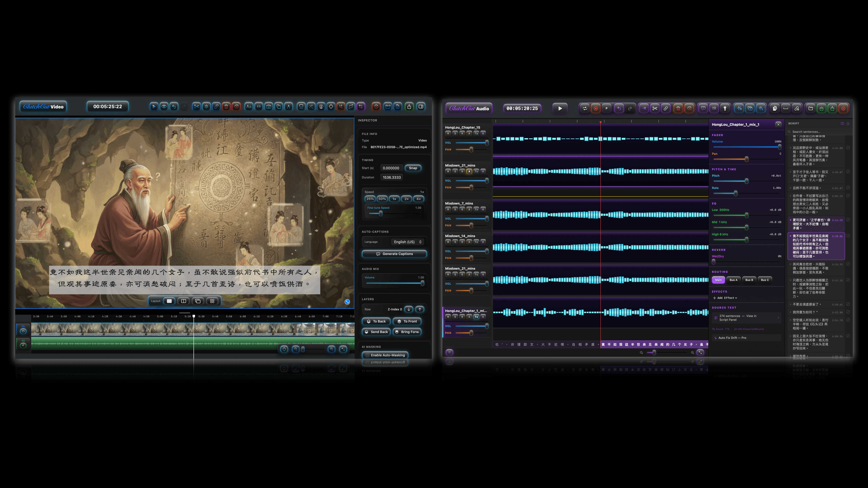Click the link icon in Audio toolbar
The width and height of the screenshot is (868, 488).
coord(665,108)
